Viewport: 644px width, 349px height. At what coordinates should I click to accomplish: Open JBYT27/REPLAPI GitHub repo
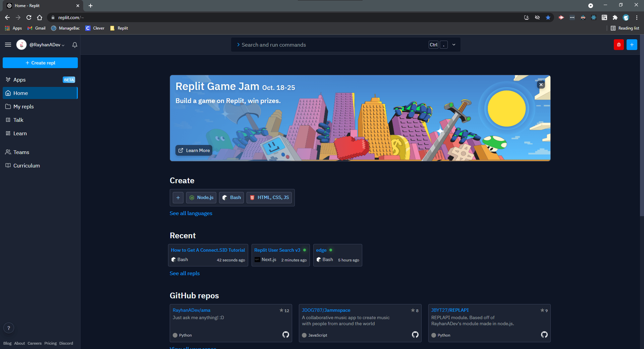450,310
